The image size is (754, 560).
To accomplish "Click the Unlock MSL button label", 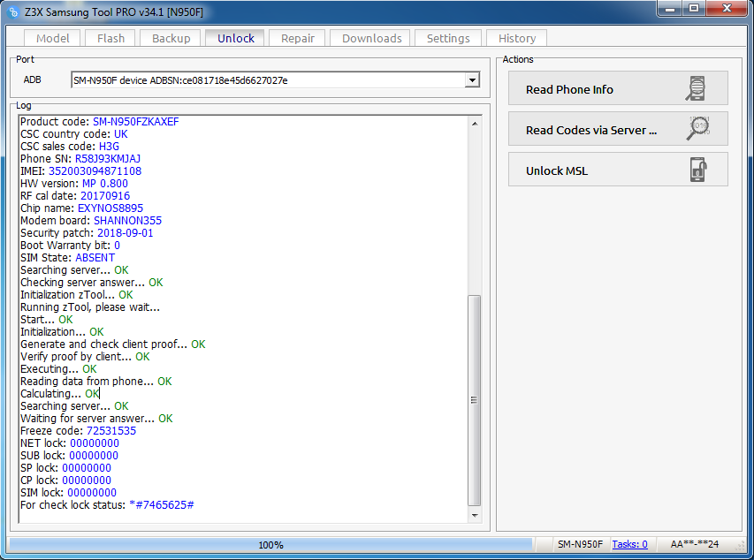I will pyautogui.click(x=556, y=170).
